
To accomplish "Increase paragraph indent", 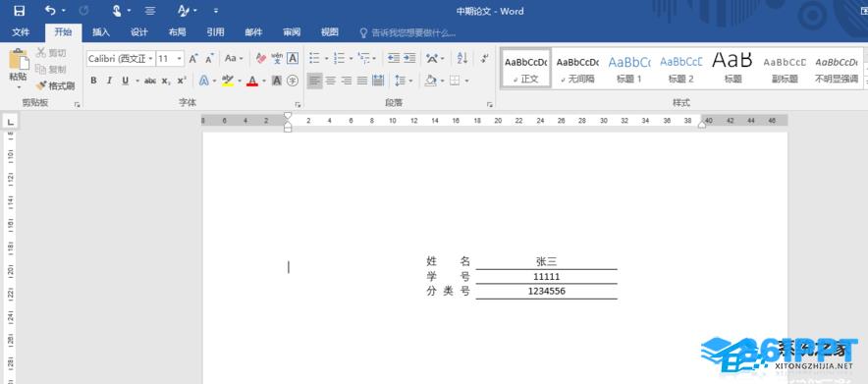I will click(409, 58).
